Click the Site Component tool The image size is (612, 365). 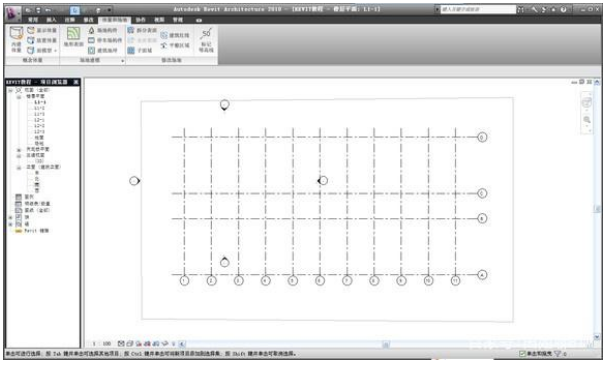pyautogui.click(x=102, y=30)
